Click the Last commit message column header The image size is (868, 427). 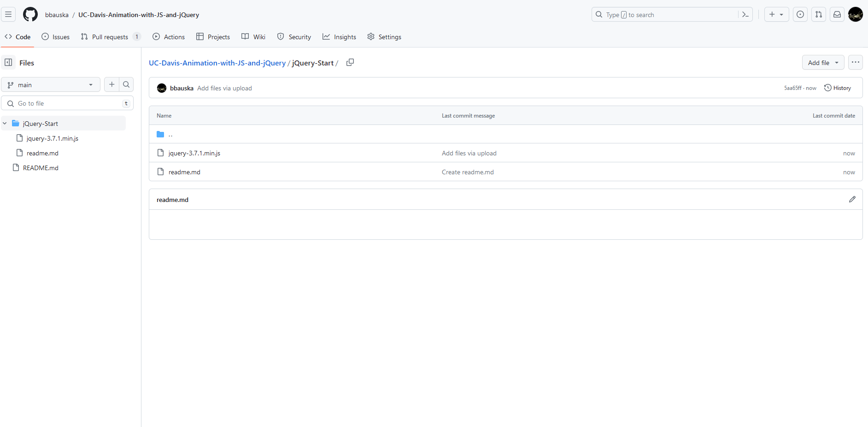468,116
